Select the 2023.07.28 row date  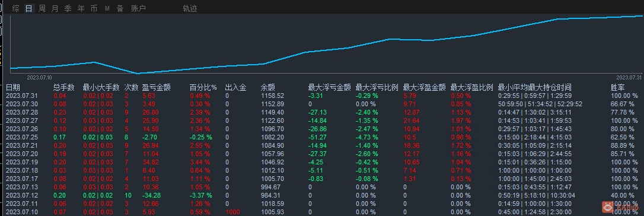(22, 112)
